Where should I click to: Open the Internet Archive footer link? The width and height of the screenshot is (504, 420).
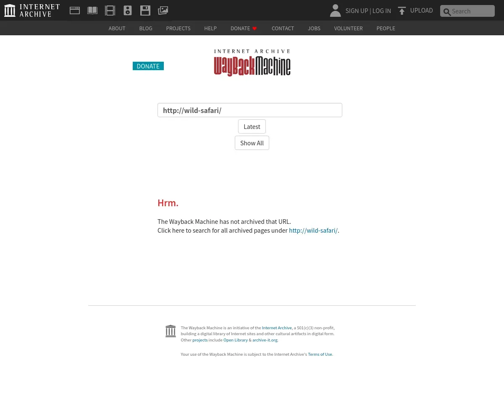point(277,328)
